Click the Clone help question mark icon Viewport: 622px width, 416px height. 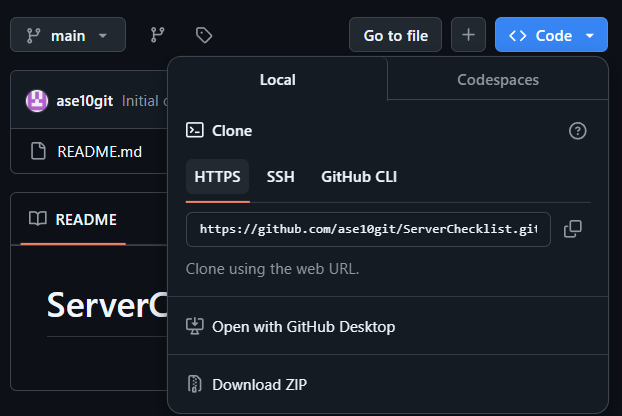pyautogui.click(x=578, y=131)
